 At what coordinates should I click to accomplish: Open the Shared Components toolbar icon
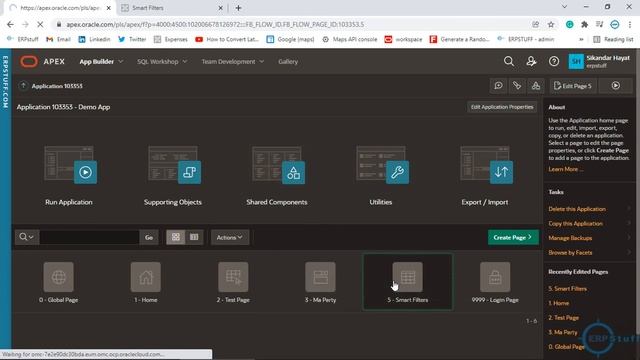(x=536, y=86)
